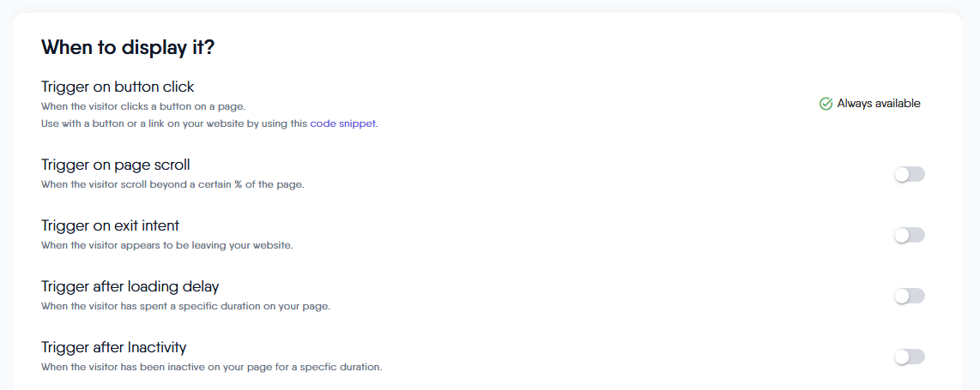Select the "When to display it?" heading
980x390 pixels.
point(128,47)
